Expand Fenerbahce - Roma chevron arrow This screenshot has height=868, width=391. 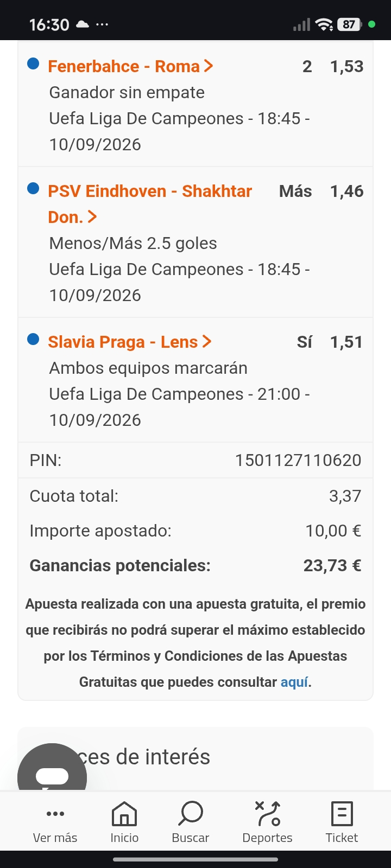pos(209,66)
